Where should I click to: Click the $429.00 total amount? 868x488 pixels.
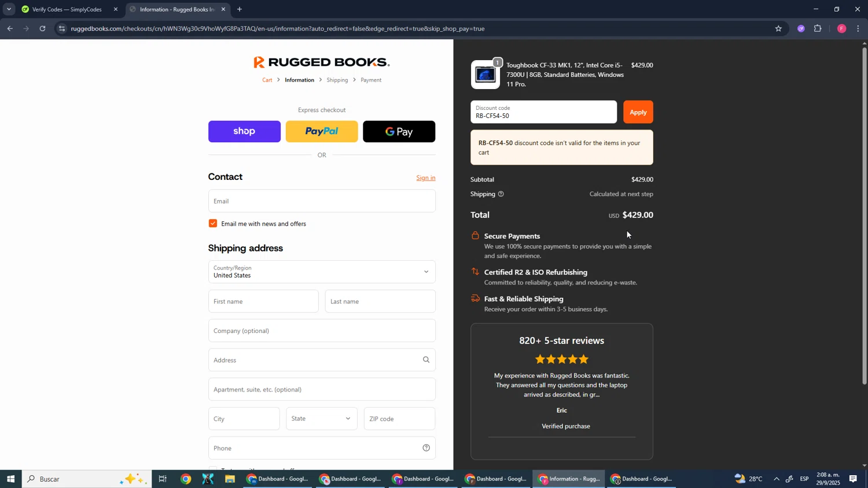coord(638,215)
